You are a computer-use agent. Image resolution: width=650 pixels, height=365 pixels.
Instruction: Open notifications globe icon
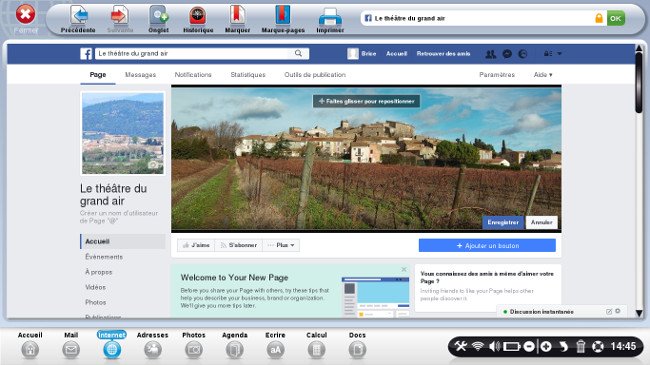click(523, 54)
